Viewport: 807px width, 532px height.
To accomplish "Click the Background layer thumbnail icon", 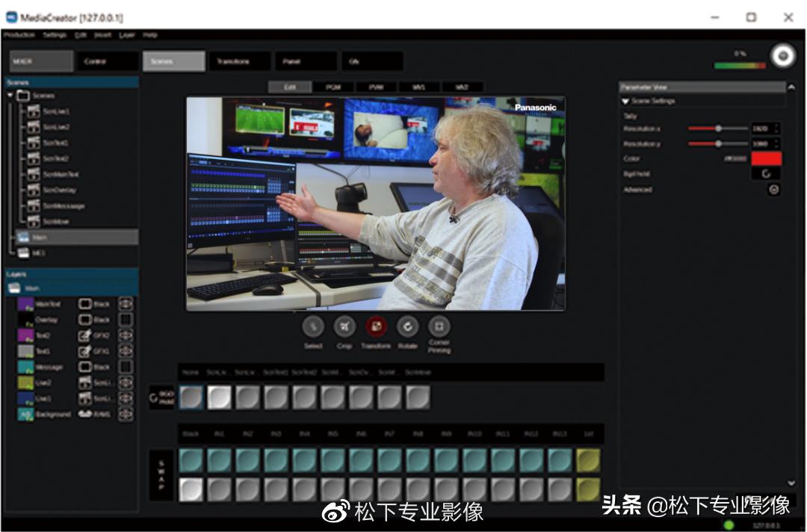I will point(25,414).
